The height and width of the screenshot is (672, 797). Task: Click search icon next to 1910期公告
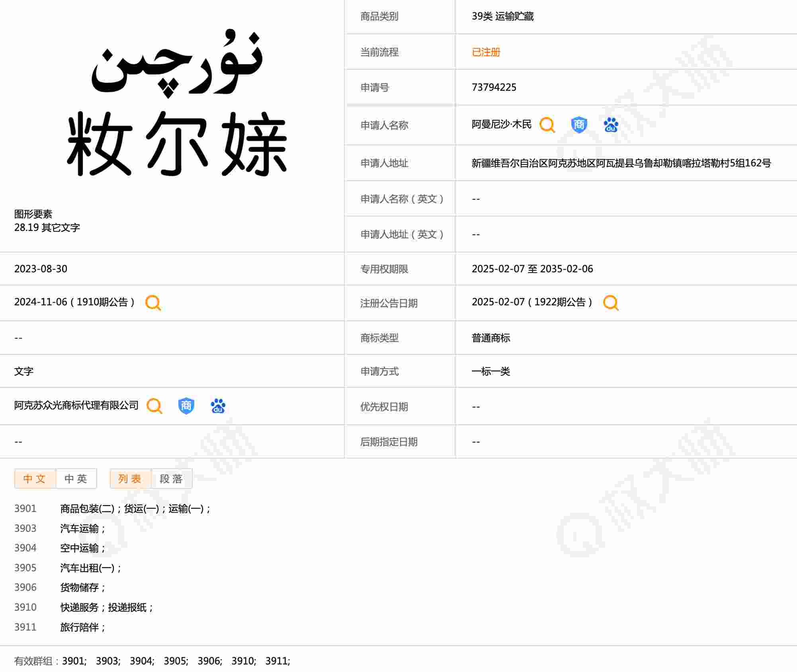pos(153,303)
